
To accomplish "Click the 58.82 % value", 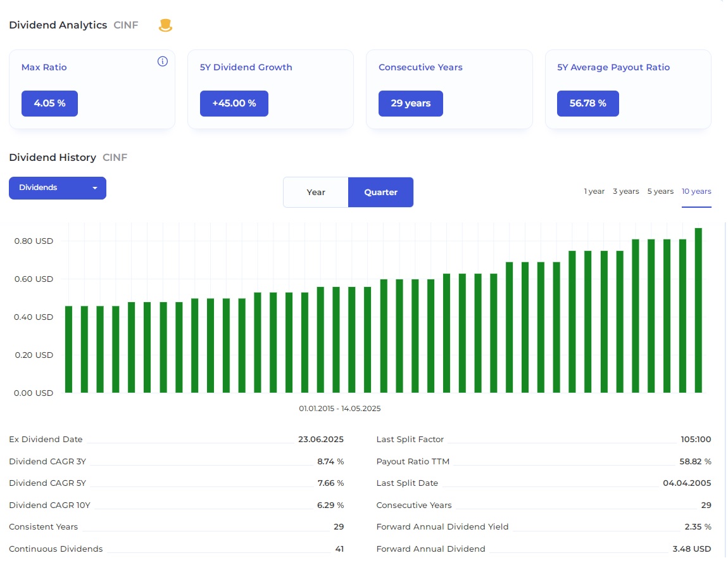I will click(x=696, y=462).
